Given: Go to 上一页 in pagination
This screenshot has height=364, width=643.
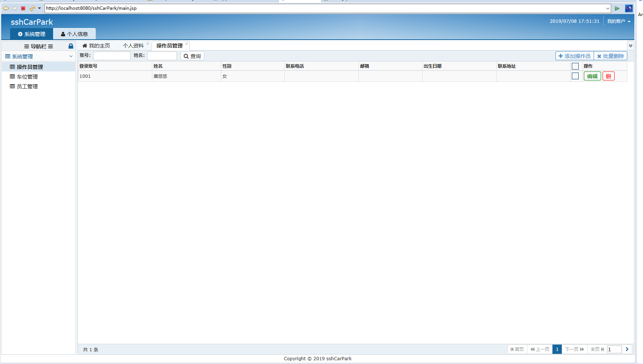Looking at the screenshot, I should click(x=540, y=349).
